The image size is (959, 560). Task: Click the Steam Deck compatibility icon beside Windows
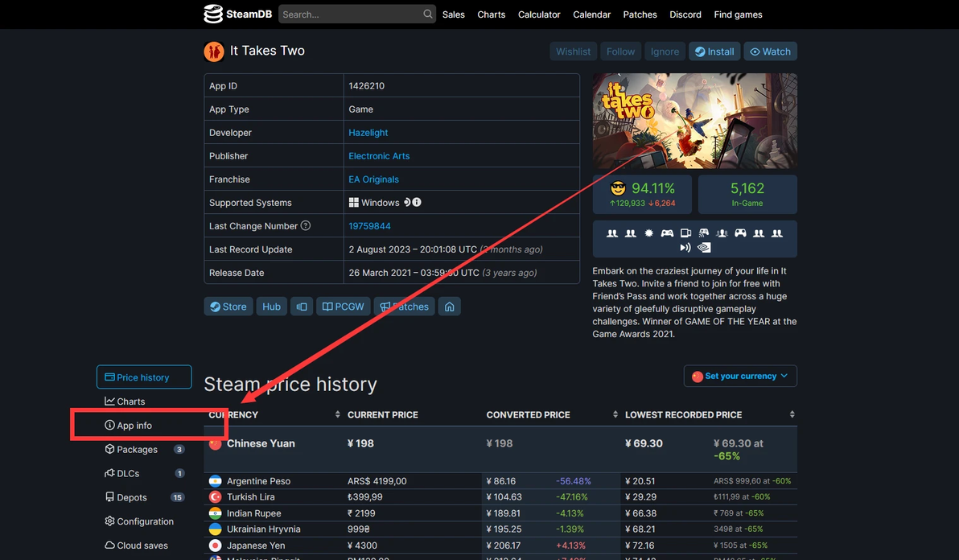tap(407, 203)
